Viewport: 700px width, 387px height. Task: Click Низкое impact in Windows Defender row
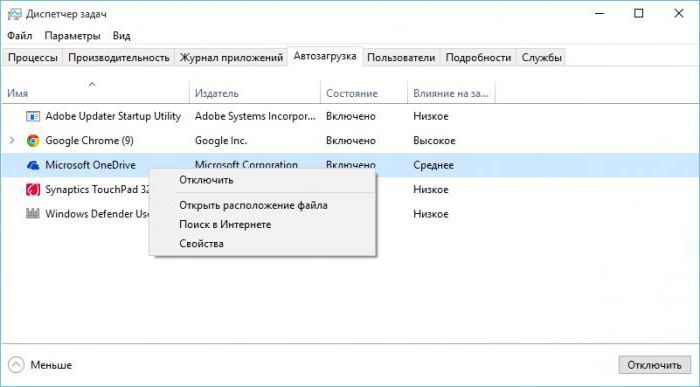click(x=430, y=214)
